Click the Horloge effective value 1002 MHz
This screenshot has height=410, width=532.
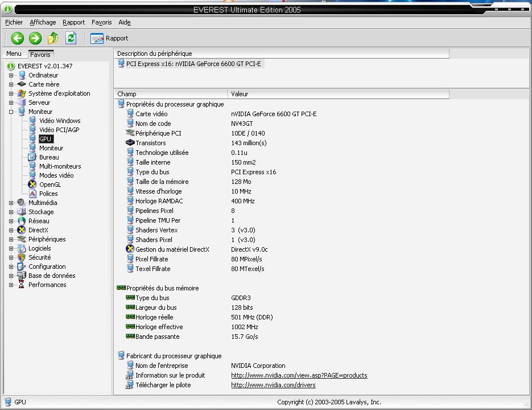244,327
